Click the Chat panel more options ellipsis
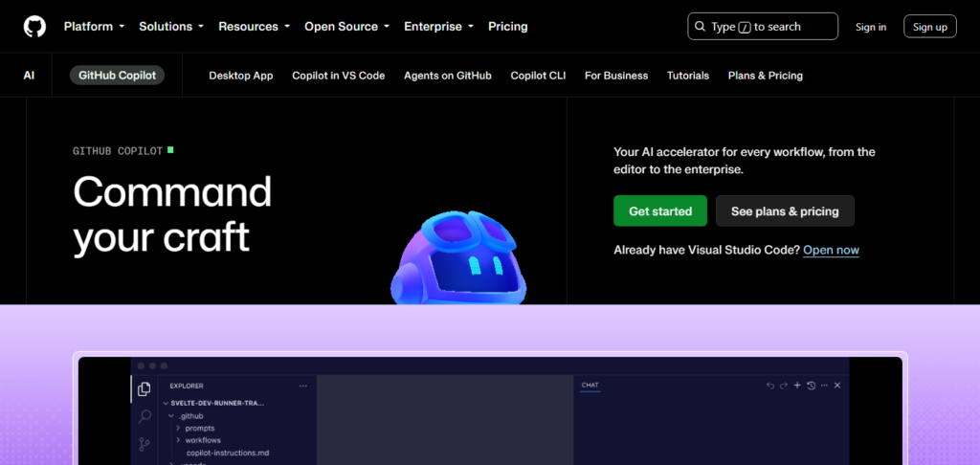Viewport: 980px width, 465px height. point(824,386)
